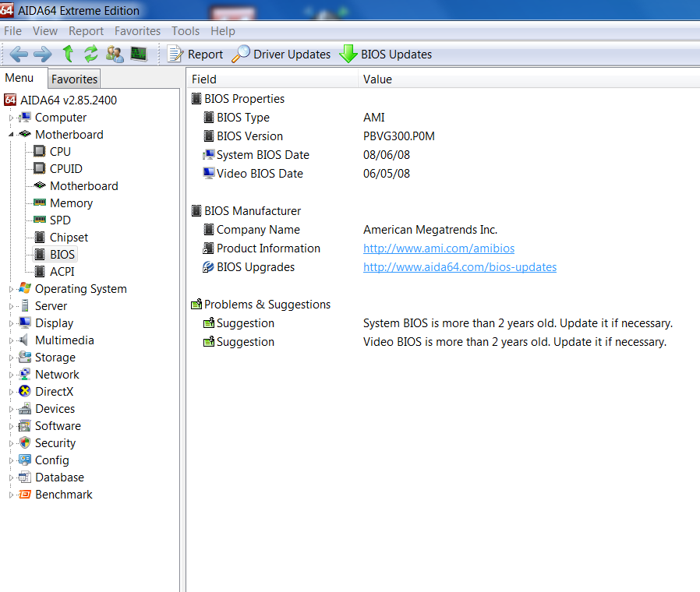Switch to the Menu tab
Viewport: 700px width, 592px height.
(19, 78)
